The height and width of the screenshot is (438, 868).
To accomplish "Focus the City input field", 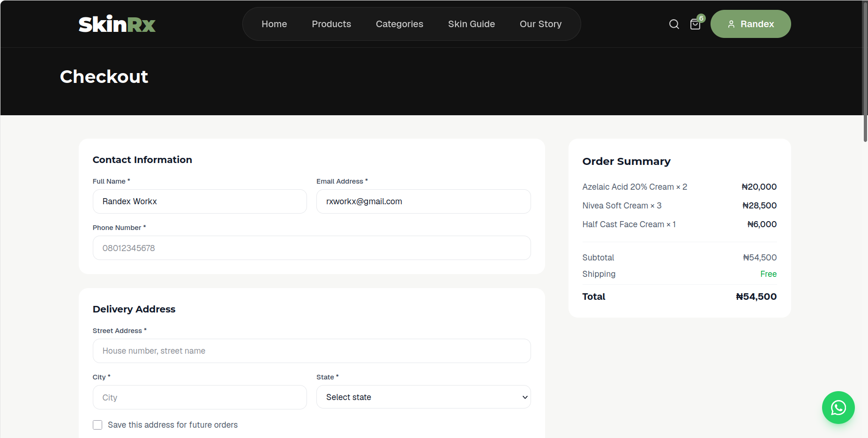I will 200,397.
